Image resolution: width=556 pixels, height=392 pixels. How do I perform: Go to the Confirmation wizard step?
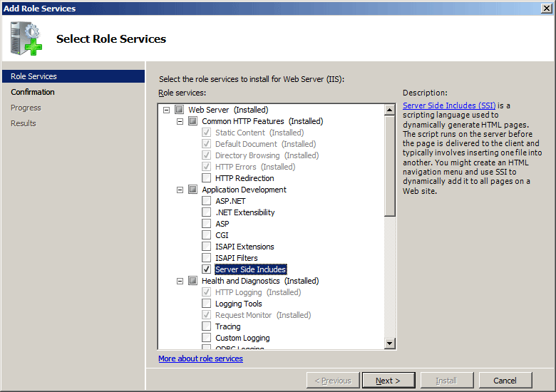[x=33, y=92]
